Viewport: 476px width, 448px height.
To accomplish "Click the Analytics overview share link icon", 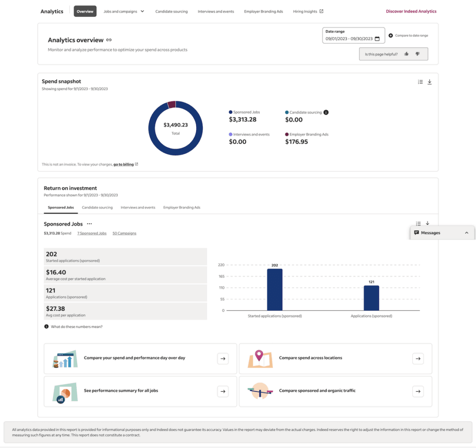I will click(x=109, y=40).
